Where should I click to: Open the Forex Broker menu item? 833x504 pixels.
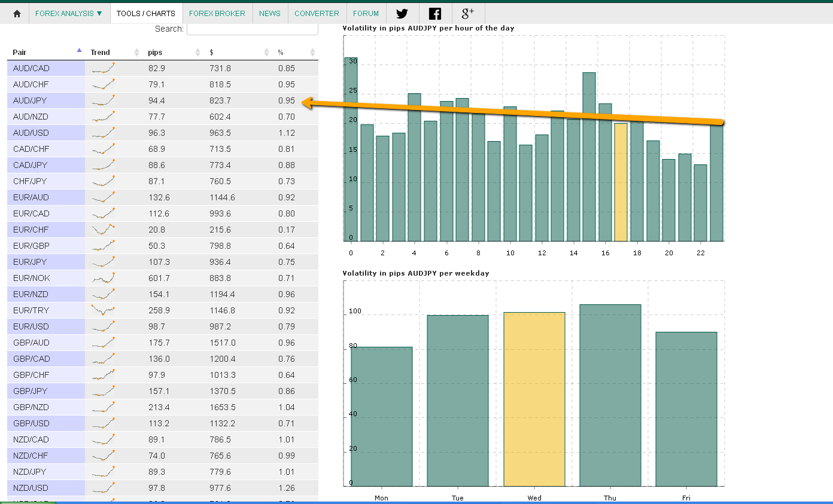[217, 13]
